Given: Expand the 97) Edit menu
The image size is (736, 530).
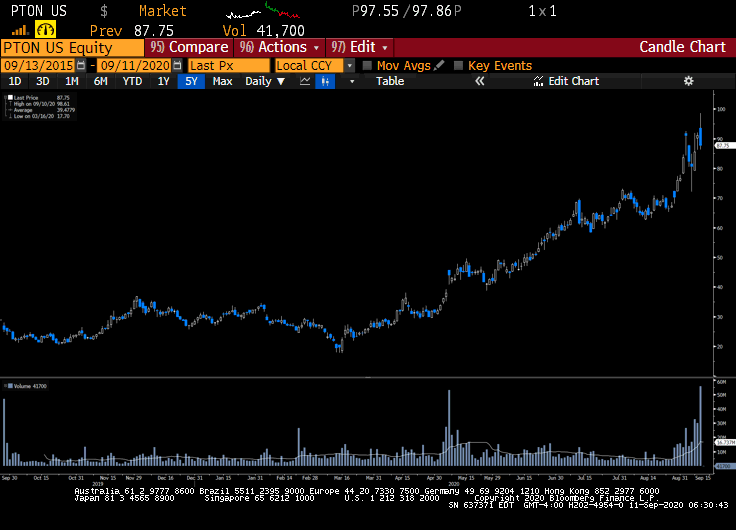Looking at the screenshot, I should pyautogui.click(x=360, y=47).
